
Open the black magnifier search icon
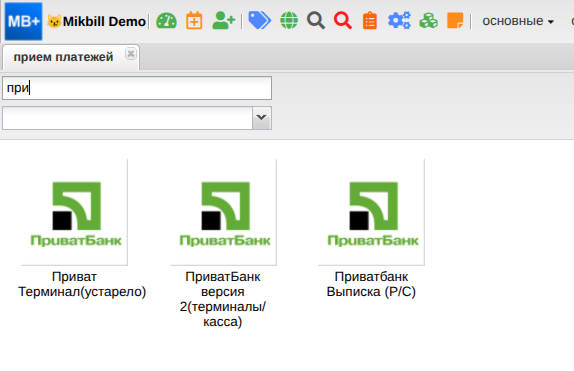coord(316,21)
